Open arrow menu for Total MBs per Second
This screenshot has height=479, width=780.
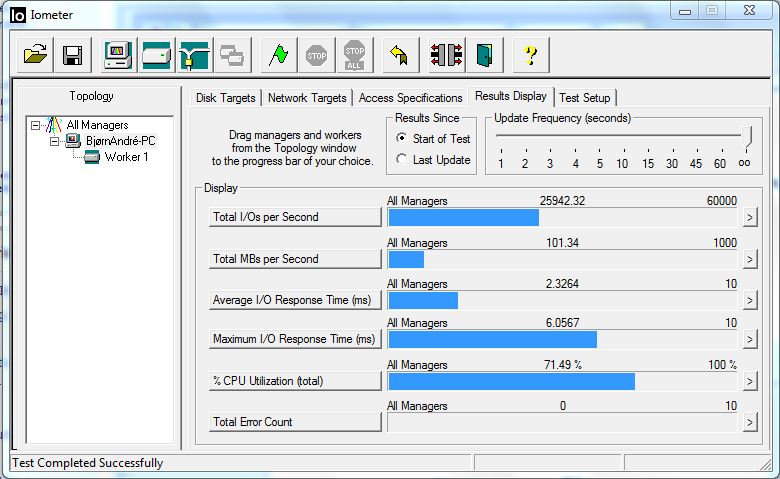(750, 259)
